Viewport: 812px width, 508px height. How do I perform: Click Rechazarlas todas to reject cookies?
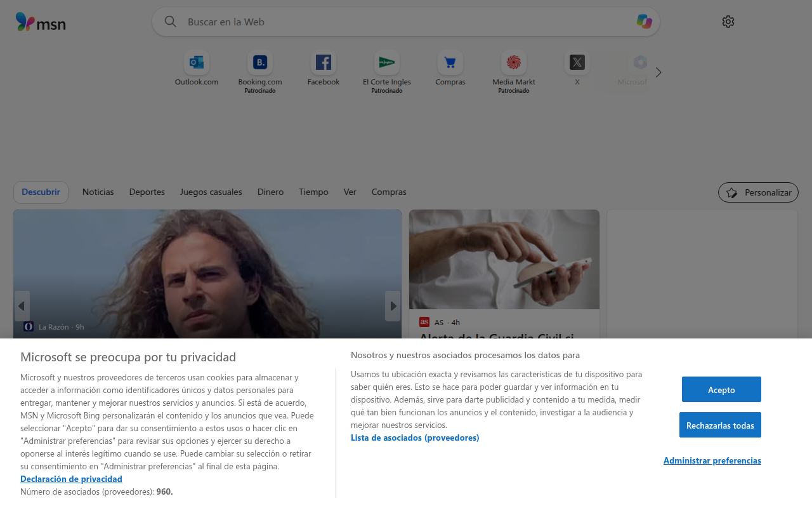point(720,425)
